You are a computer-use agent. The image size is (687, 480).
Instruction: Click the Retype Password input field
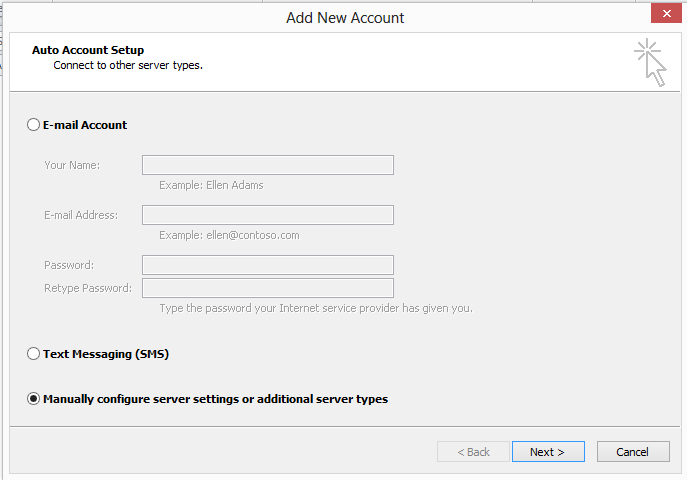[x=268, y=288]
